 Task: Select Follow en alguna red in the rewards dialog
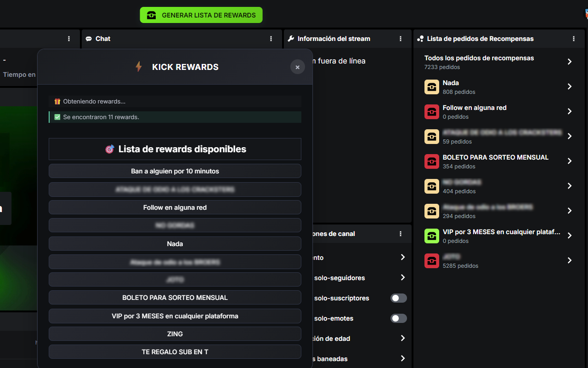click(175, 207)
